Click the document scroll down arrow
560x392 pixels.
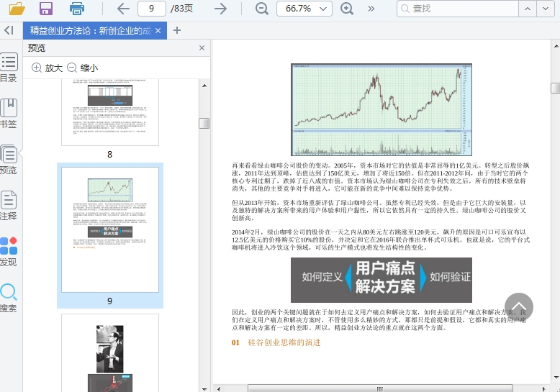[556, 377]
